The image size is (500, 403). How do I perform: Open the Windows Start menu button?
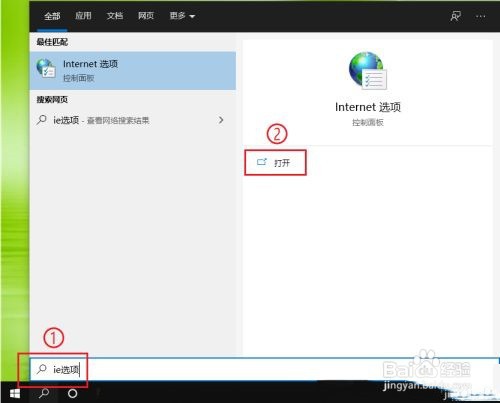click(x=15, y=394)
